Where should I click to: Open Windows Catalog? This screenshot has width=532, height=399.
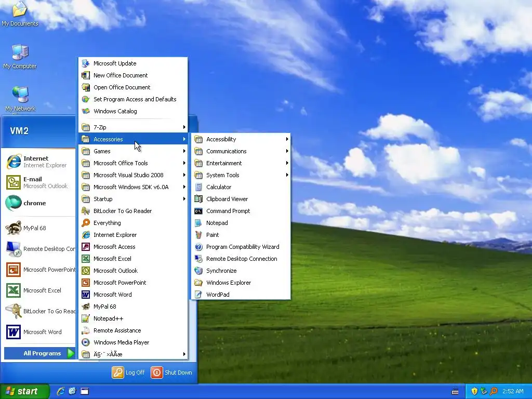pyautogui.click(x=133, y=111)
